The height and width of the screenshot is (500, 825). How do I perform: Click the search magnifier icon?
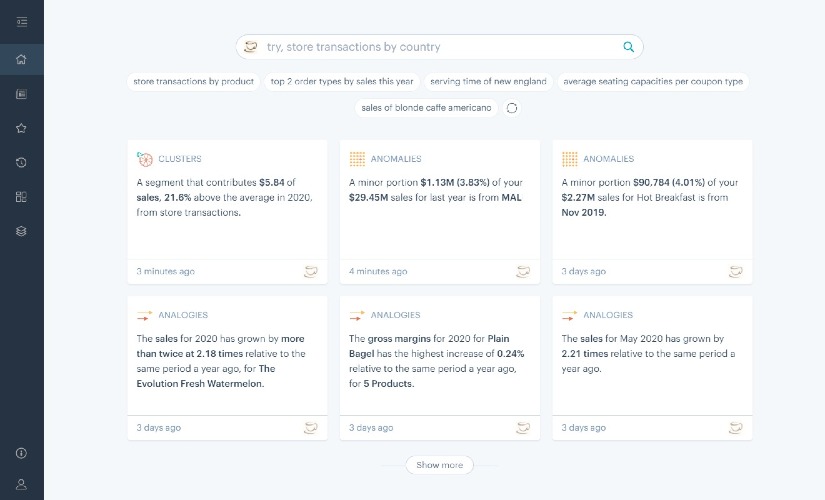628,46
